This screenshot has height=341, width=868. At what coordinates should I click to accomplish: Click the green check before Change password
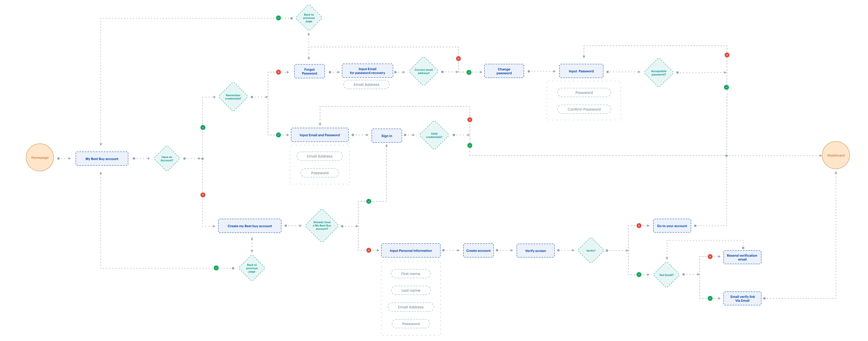click(x=469, y=72)
